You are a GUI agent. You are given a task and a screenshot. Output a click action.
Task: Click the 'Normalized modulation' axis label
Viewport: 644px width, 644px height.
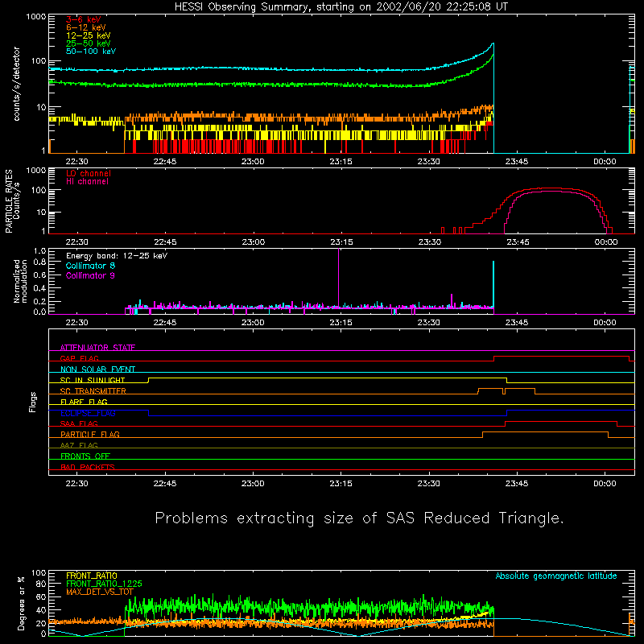click(20, 281)
